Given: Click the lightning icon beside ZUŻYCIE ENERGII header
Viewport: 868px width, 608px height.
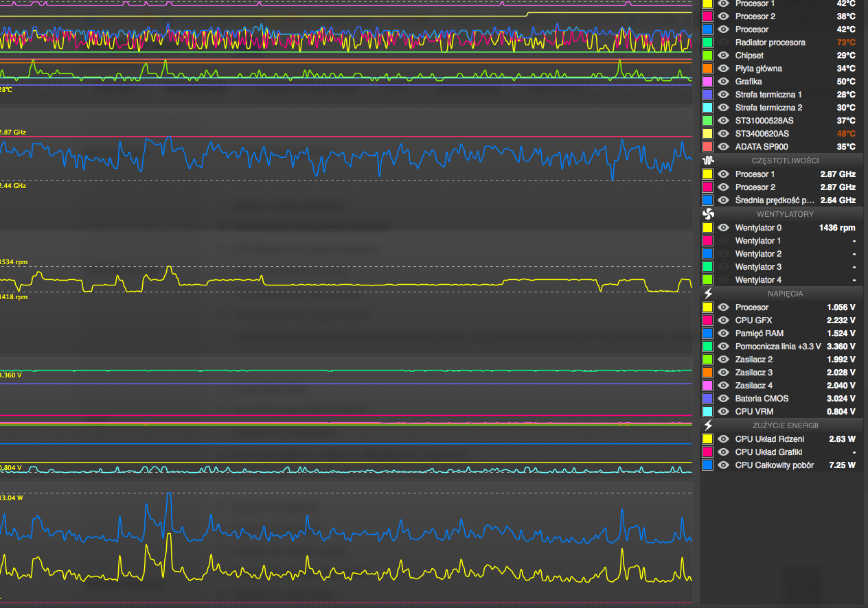Looking at the screenshot, I should 709,425.
